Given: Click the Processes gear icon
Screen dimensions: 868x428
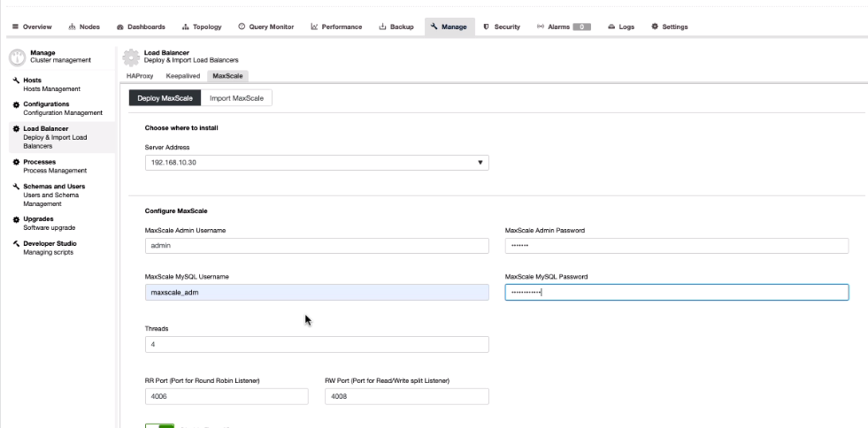Looking at the screenshot, I should [x=16, y=162].
